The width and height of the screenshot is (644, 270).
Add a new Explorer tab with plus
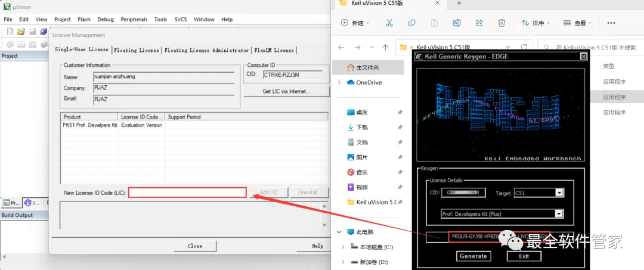(x=459, y=4)
